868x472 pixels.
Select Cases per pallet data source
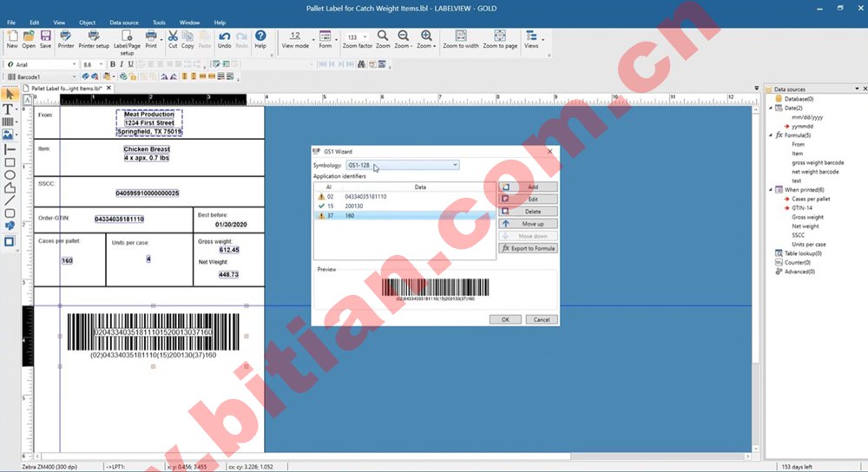(811, 199)
